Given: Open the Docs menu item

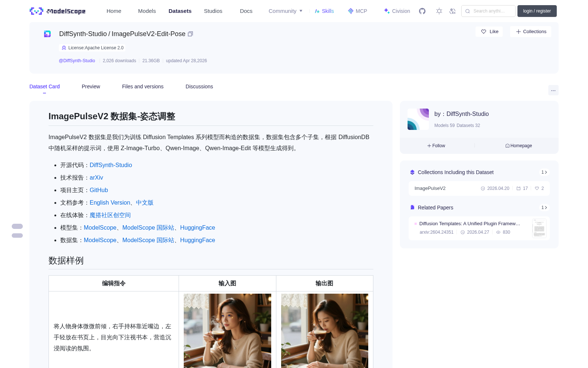Looking at the screenshot, I should [x=246, y=11].
